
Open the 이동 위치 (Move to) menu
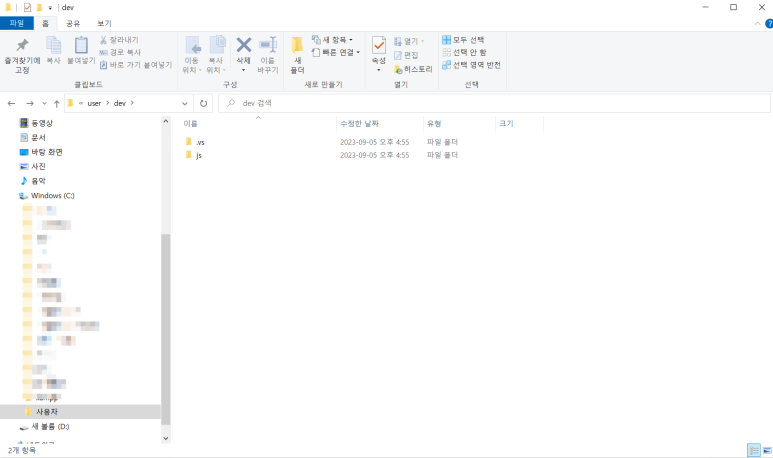[192, 55]
